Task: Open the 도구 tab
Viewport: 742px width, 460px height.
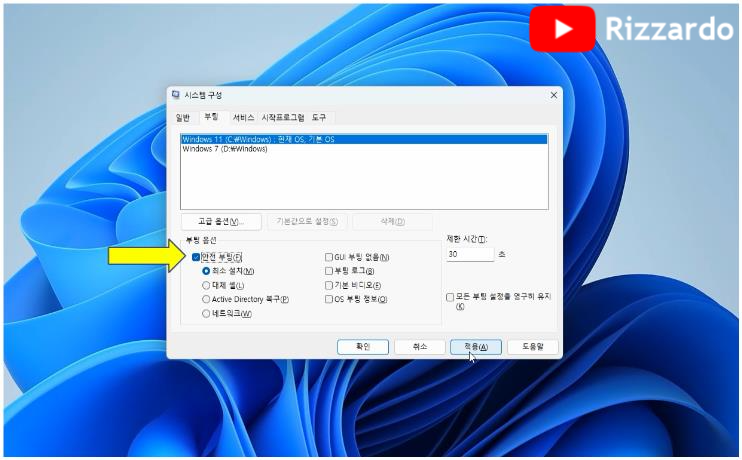Action: 319,117
